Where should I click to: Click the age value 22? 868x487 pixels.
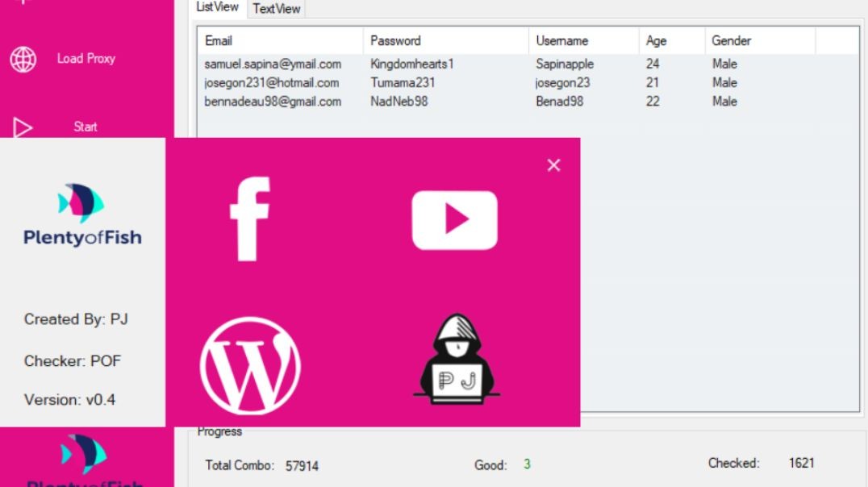coord(653,102)
